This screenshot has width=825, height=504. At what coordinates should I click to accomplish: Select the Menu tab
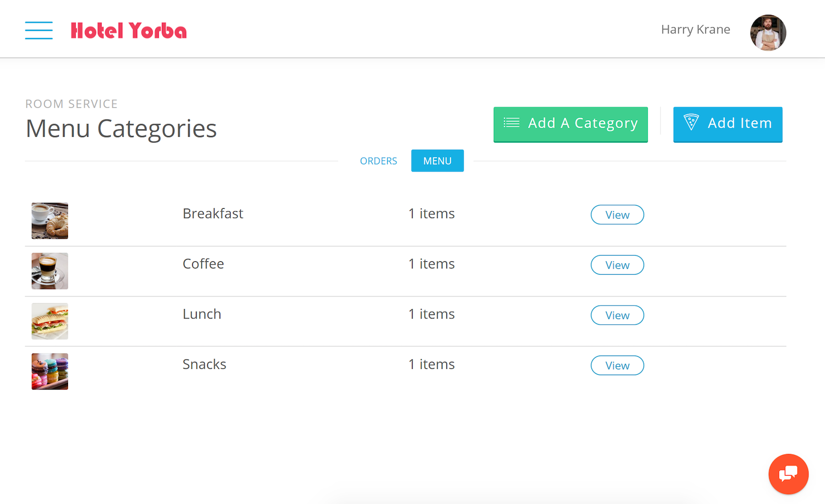[x=437, y=161]
